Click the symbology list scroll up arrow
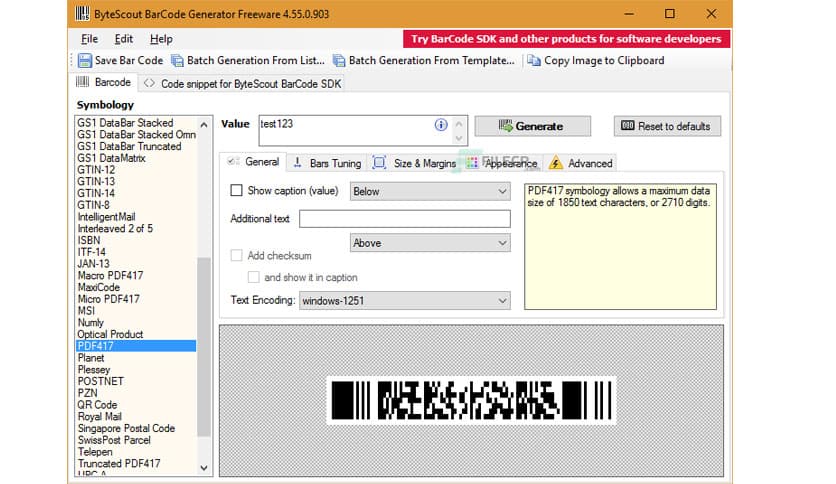This screenshot has height=484, width=836. 204,125
